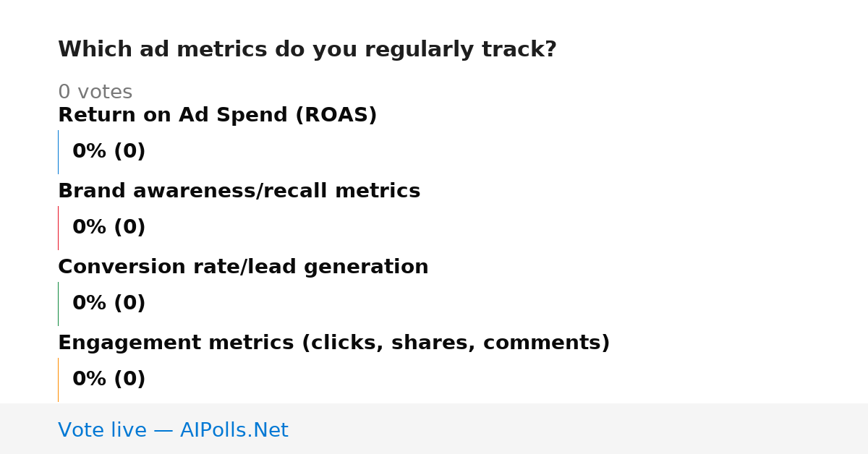Screen dimensions: 868x454
Task: Open the Vote live AIPolls.Net link
Action: tap(173, 430)
